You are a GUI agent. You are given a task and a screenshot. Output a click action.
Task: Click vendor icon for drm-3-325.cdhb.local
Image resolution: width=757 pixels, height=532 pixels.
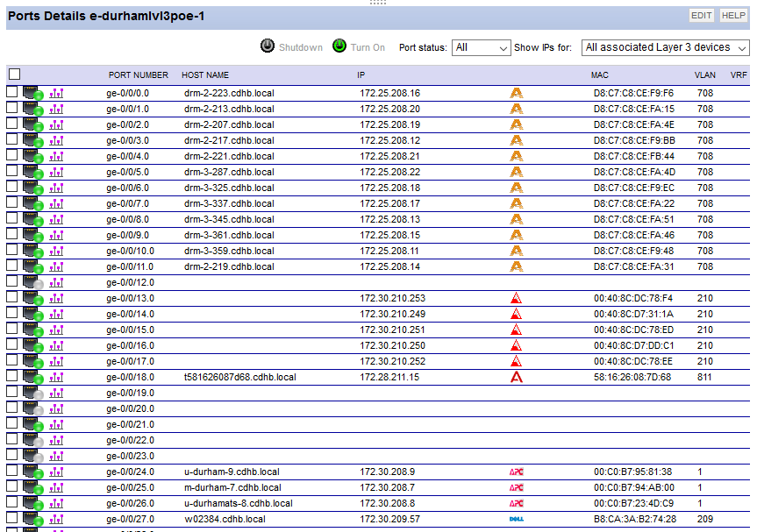[x=516, y=188]
